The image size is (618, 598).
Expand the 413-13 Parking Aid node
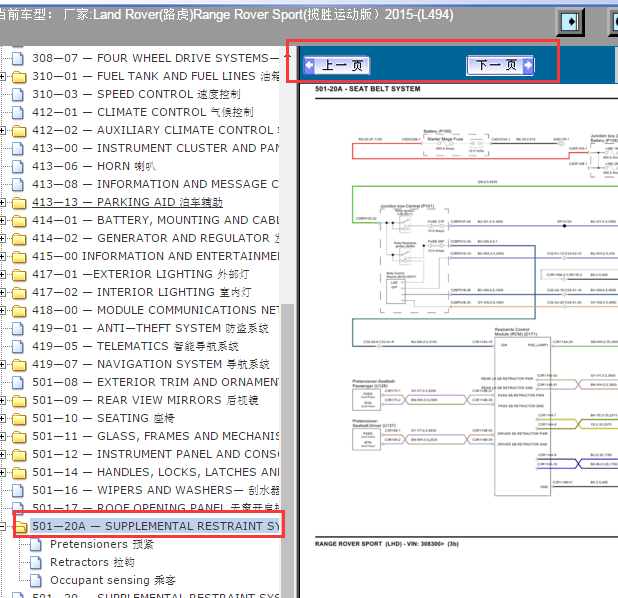(x=2, y=202)
